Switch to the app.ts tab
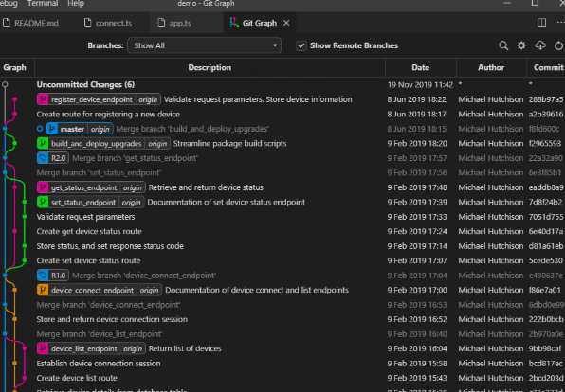The height and width of the screenshot is (392, 565). pyautogui.click(x=187, y=23)
